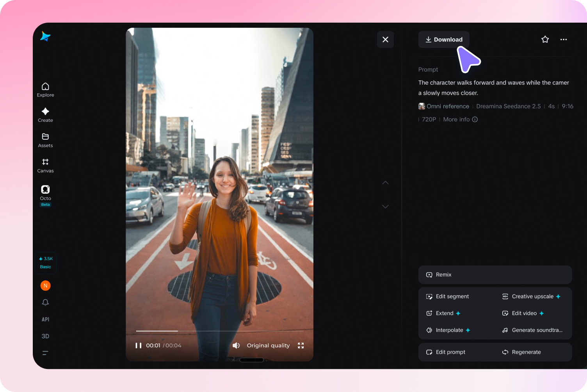Regenerate the video

pos(521,352)
